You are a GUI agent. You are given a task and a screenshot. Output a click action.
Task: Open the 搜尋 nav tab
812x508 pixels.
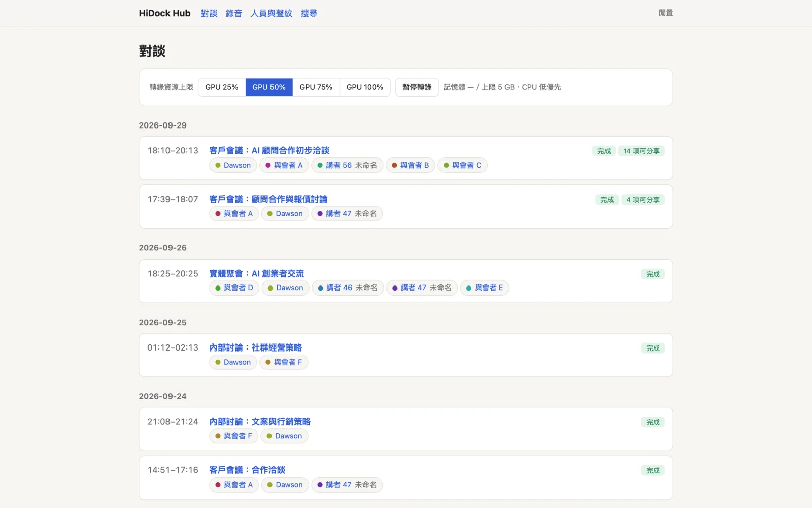[x=309, y=13]
